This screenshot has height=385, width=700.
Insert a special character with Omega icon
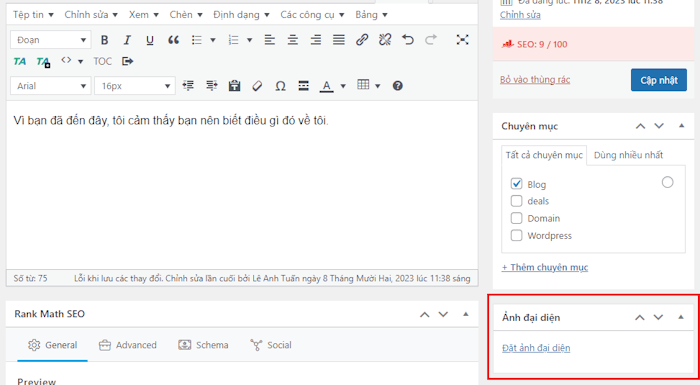[x=280, y=86]
